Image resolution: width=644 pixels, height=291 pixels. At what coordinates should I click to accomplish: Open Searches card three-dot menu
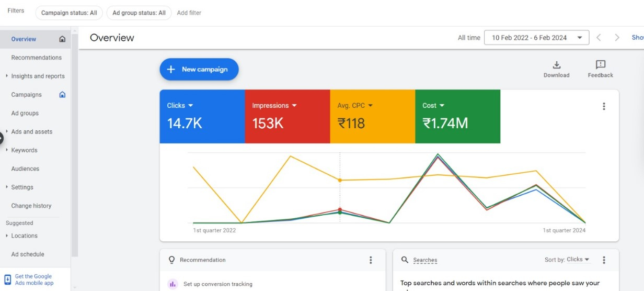(x=604, y=260)
